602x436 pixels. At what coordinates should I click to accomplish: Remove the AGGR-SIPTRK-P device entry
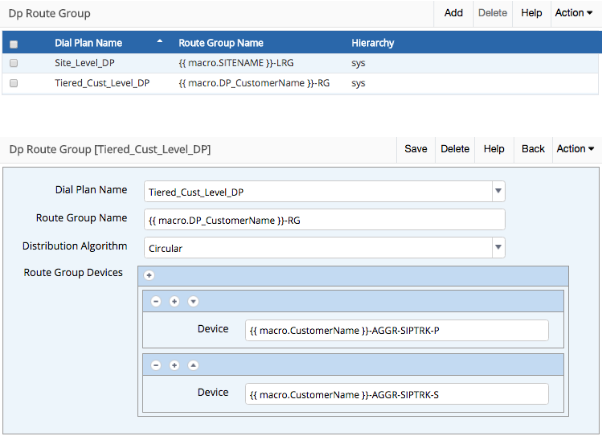point(157,301)
